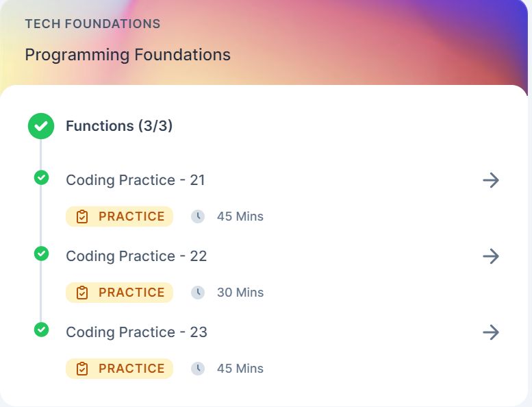This screenshot has width=532, height=407.
Task: Click the 30 Mins duration label
Action: [240, 293]
